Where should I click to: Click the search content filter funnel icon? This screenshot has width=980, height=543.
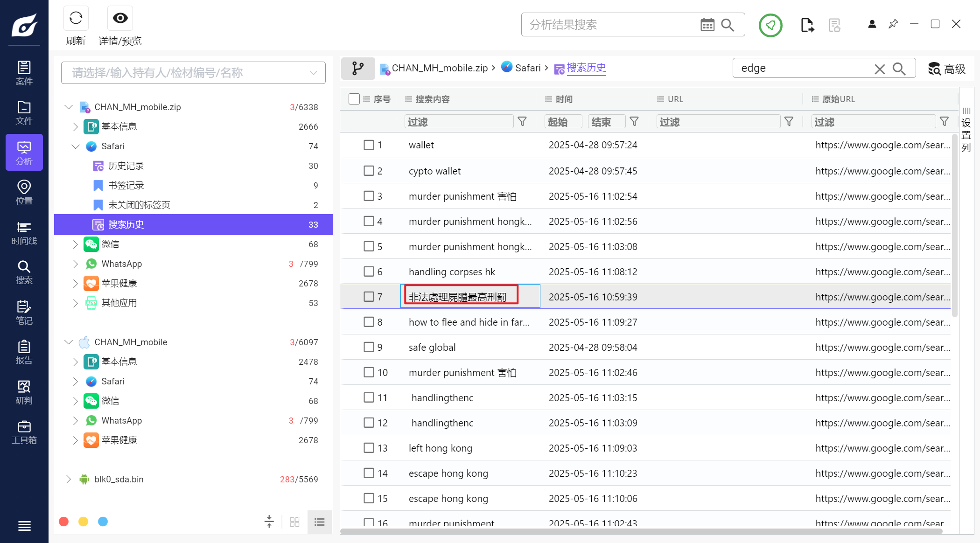522,122
